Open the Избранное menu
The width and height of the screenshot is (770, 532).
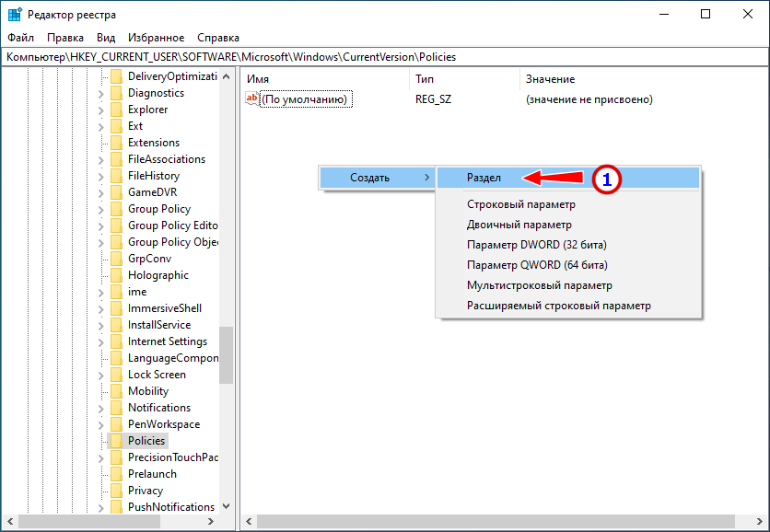point(157,38)
